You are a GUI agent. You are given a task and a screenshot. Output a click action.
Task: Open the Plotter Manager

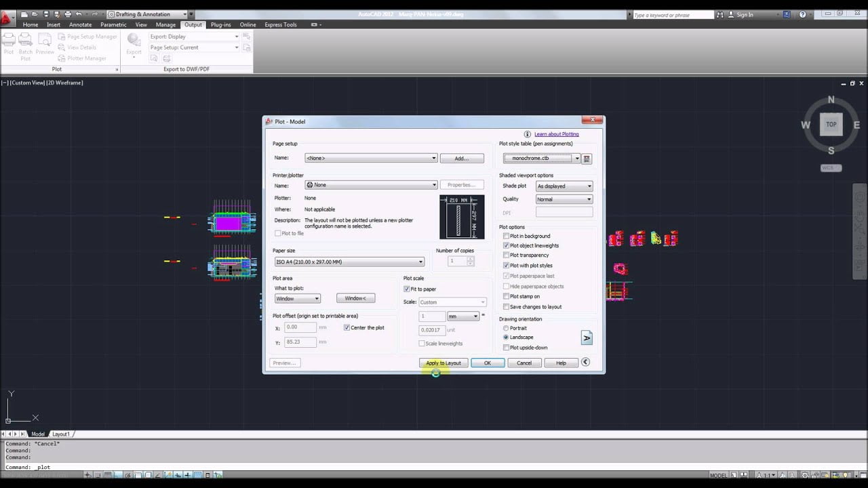pyautogui.click(x=85, y=58)
